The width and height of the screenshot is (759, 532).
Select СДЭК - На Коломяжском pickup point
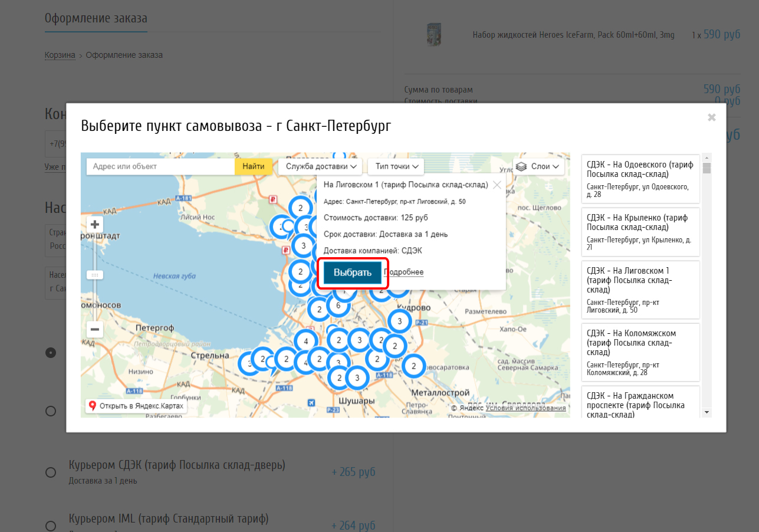[x=640, y=352]
